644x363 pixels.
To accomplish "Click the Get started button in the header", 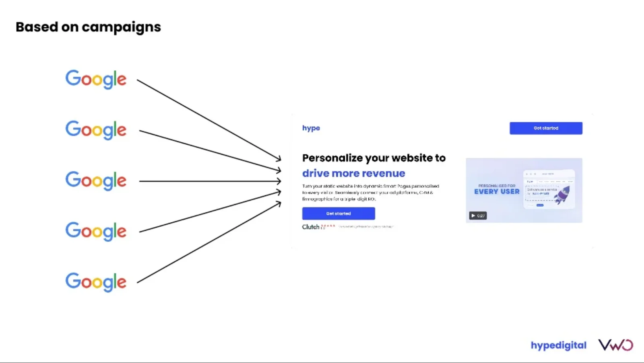I will (x=545, y=128).
